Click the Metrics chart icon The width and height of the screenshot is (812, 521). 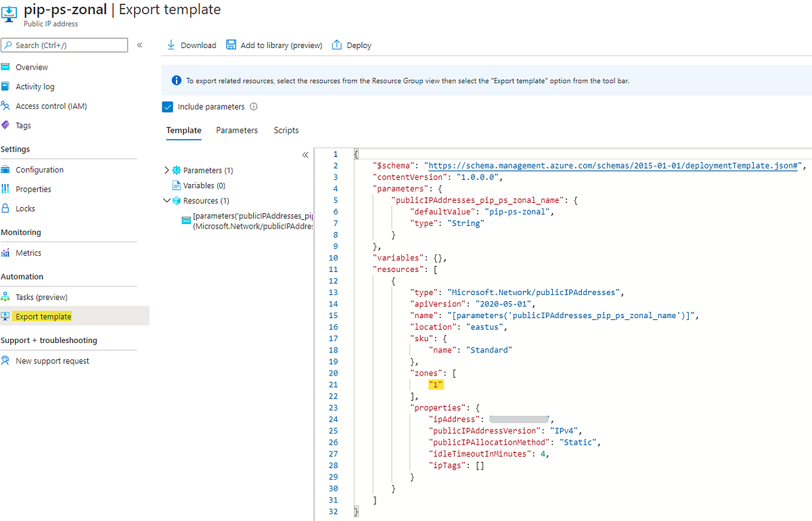click(6, 253)
